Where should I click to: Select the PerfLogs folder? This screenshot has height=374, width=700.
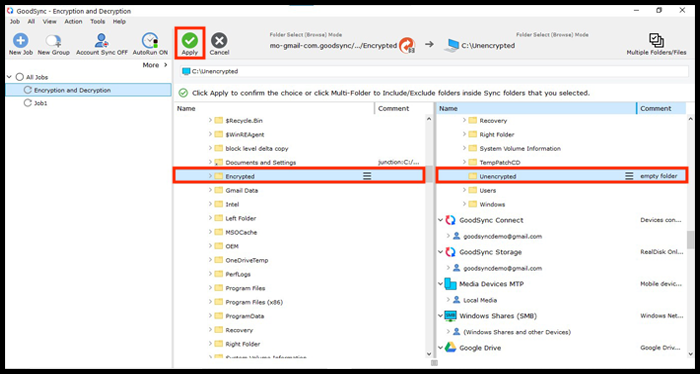pyautogui.click(x=238, y=274)
